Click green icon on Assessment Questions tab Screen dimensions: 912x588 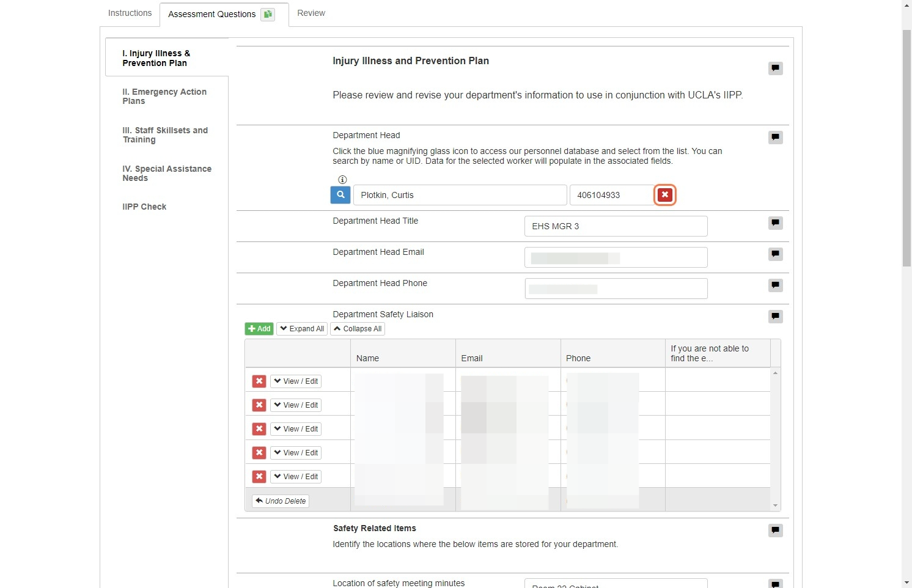[x=268, y=14]
